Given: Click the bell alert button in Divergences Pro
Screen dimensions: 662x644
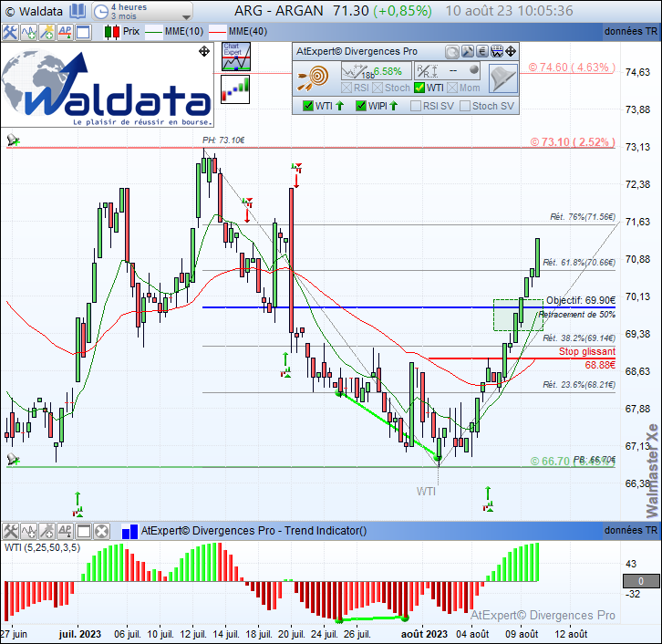Looking at the screenshot, I should [503, 78].
